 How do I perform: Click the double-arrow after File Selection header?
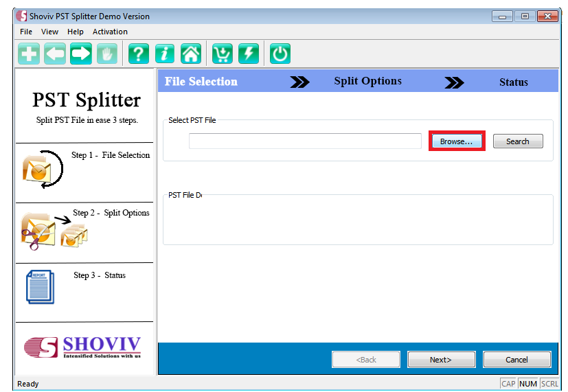click(x=299, y=82)
